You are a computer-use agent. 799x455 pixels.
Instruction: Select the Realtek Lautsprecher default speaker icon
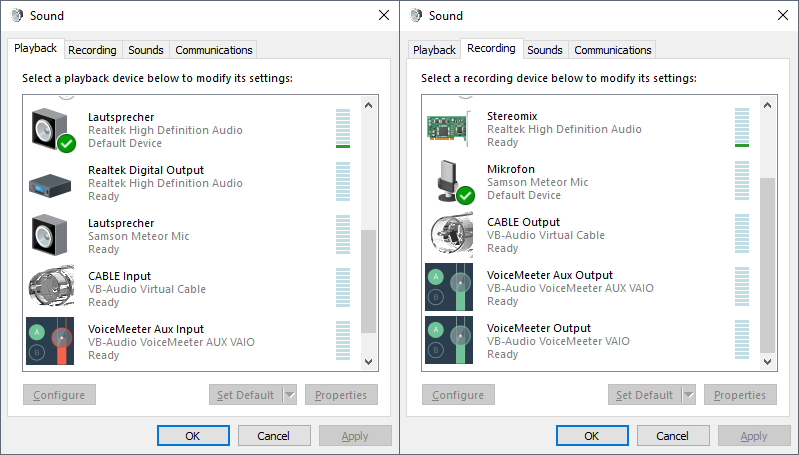[x=50, y=130]
